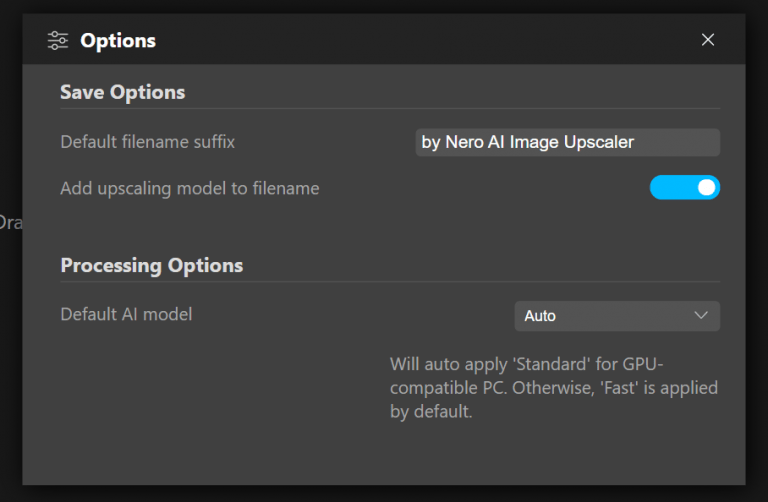The width and height of the screenshot is (768, 502).
Task: Click the Processing Options section heading
Action: click(x=151, y=266)
